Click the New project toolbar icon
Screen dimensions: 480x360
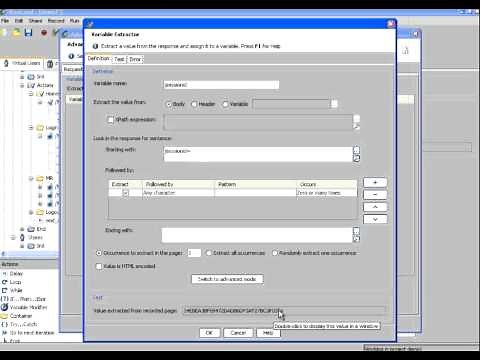pyautogui.click(x=5, y=32)
